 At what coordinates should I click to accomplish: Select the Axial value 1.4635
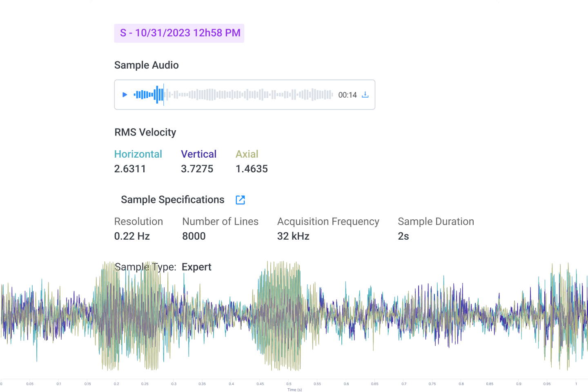252,169
